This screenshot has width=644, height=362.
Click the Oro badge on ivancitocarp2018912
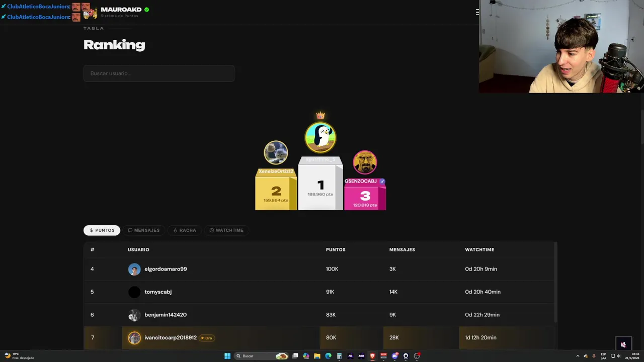207,338
